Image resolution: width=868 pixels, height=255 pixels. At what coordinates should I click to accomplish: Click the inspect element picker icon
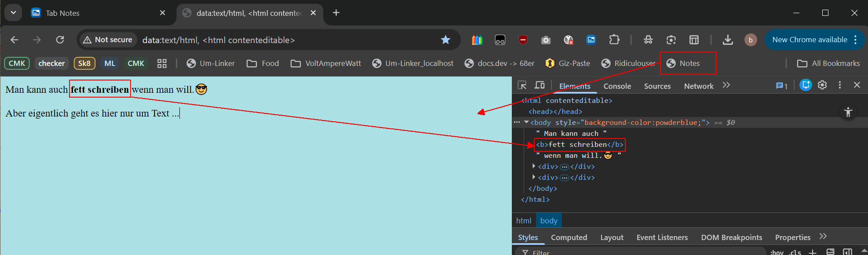click(x=522, y=85)
